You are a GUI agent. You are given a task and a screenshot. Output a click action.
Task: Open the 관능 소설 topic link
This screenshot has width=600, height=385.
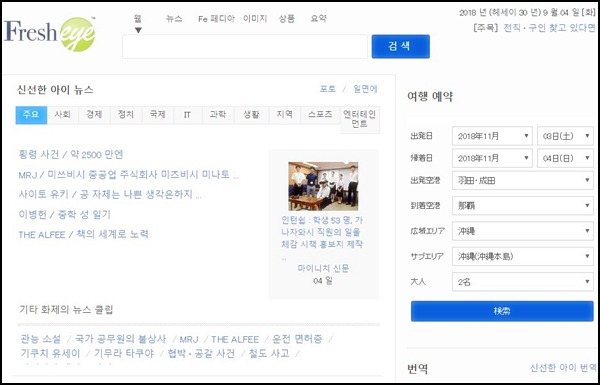tap(41, 339)
